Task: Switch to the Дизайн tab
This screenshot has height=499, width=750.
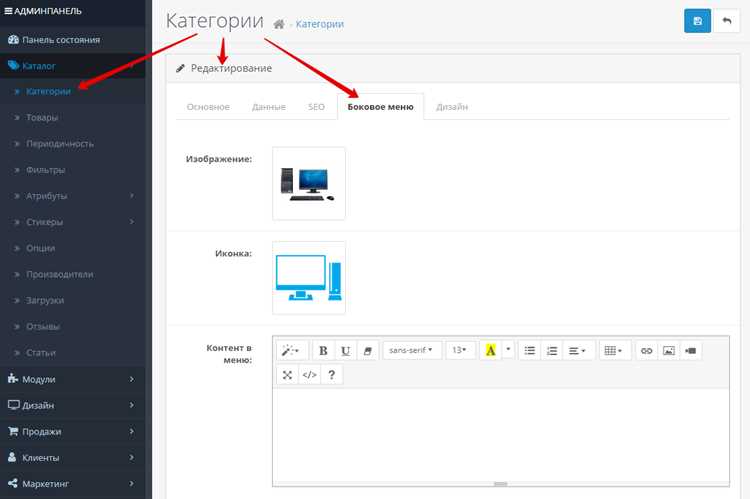Action: point(452,107)
